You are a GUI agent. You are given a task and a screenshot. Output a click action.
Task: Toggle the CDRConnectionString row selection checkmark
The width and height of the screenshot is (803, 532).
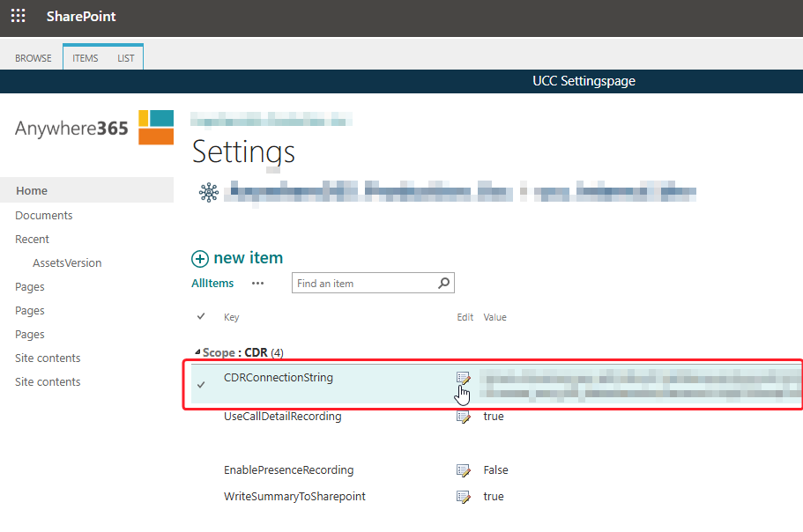pos(201,384)
